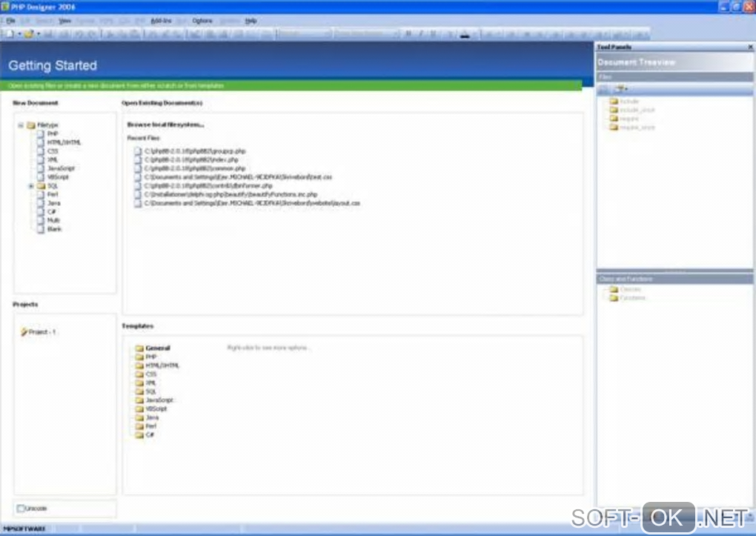Toggle the Unicode checkbox
This screenshot has width=756, height=536.
click(21, 509)
